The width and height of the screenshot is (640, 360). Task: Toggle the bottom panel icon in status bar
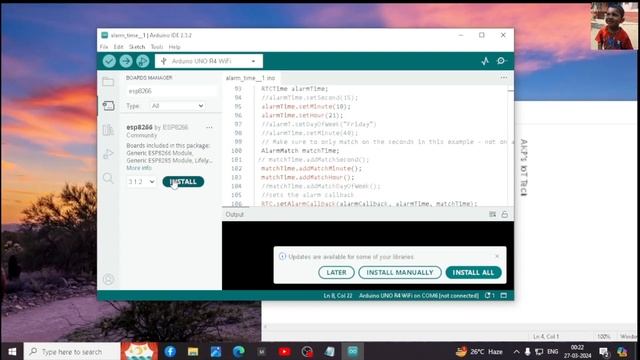504,296
